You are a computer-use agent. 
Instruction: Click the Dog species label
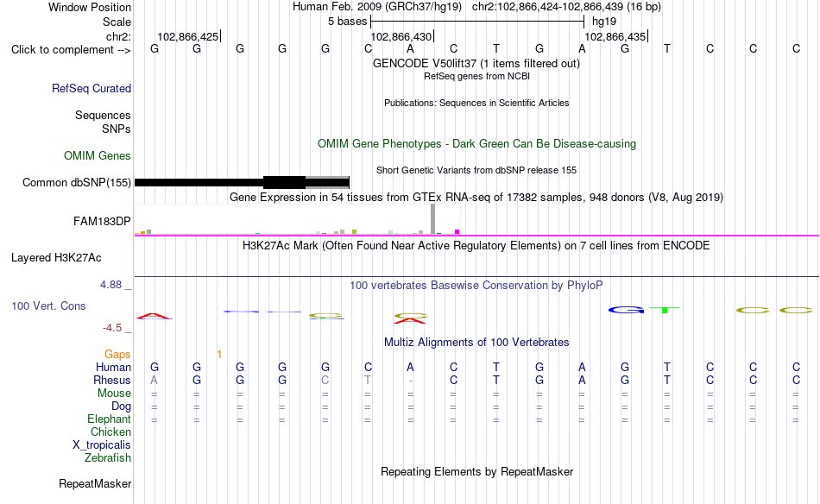click(121, 406)
